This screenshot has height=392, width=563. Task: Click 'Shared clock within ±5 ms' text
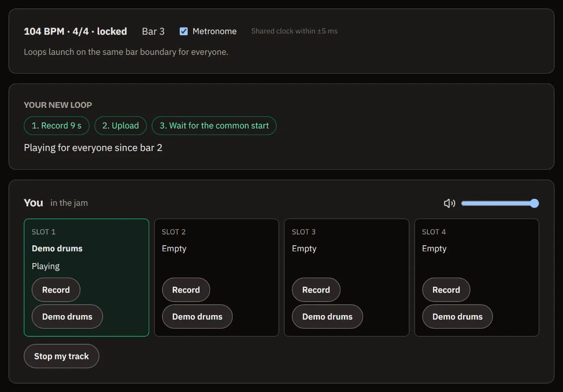[294, 31]
